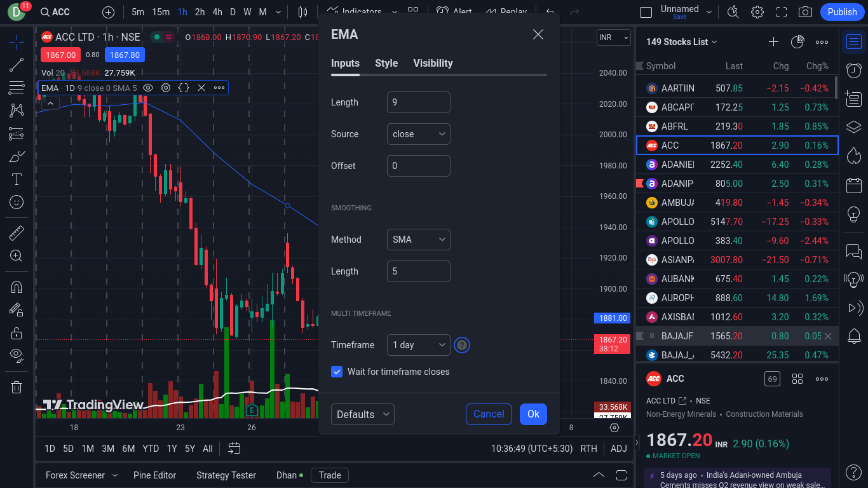Expand the Forex Screener dropdown

coord(115,475)
